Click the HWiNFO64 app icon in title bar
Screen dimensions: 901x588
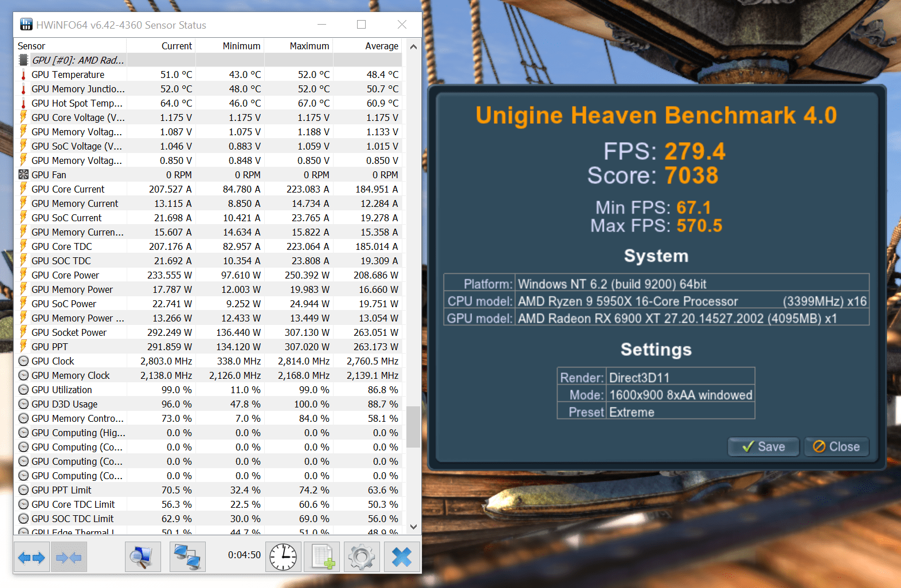click(x=26, y=25)
